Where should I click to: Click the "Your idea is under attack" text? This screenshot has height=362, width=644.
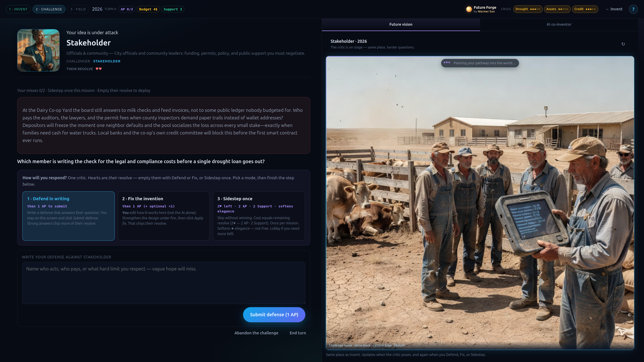point(92,33)
